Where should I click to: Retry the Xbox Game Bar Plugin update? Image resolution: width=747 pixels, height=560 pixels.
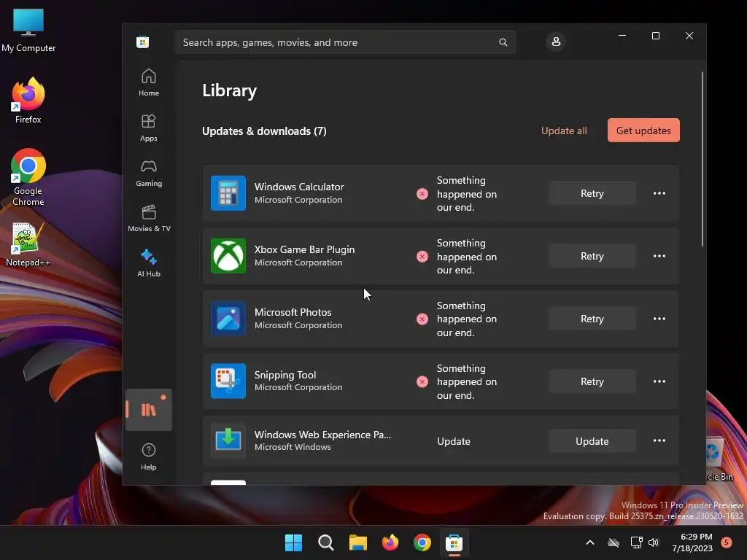pyautogui.click(x=592, y=256)
